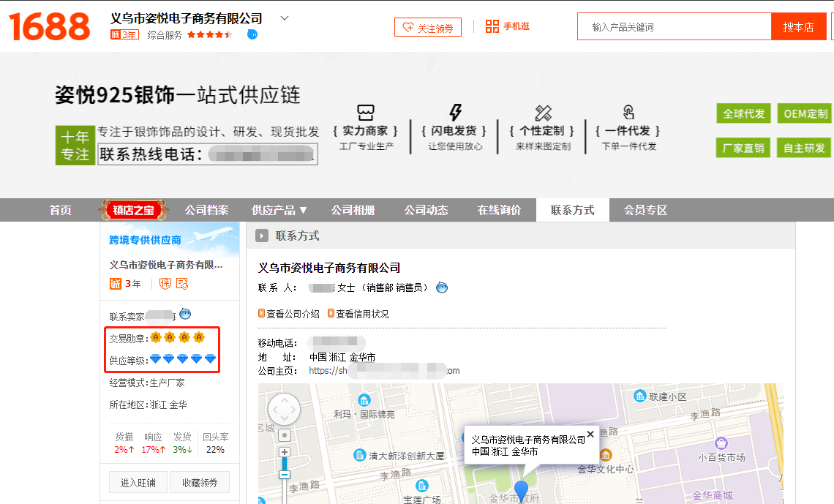
Task: Open 手机逛 QR code icon
Action: pos(492,26)
